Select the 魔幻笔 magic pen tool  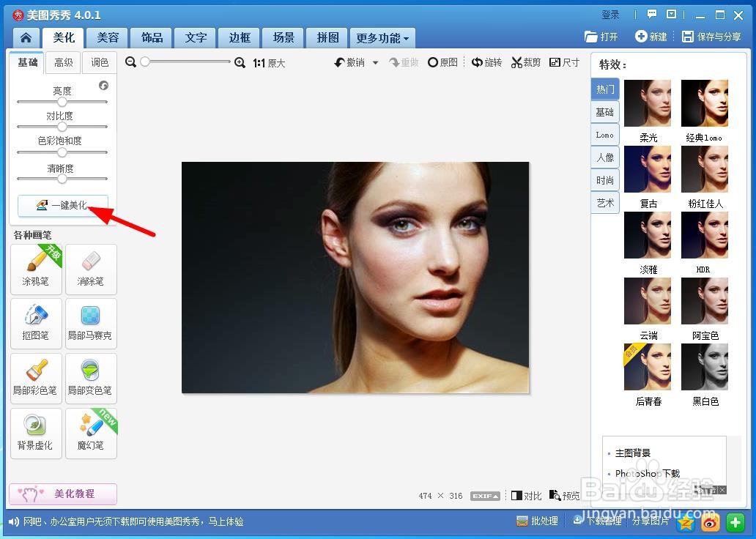[x=91, y=433]
